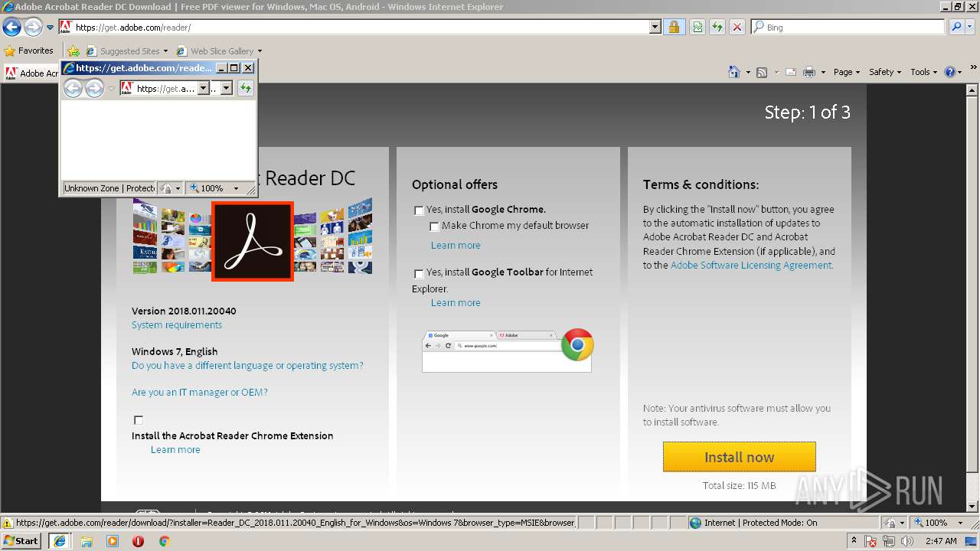
Task: Check Install Acrobat Reader Chrome Extension box
Action: [138, 420]
